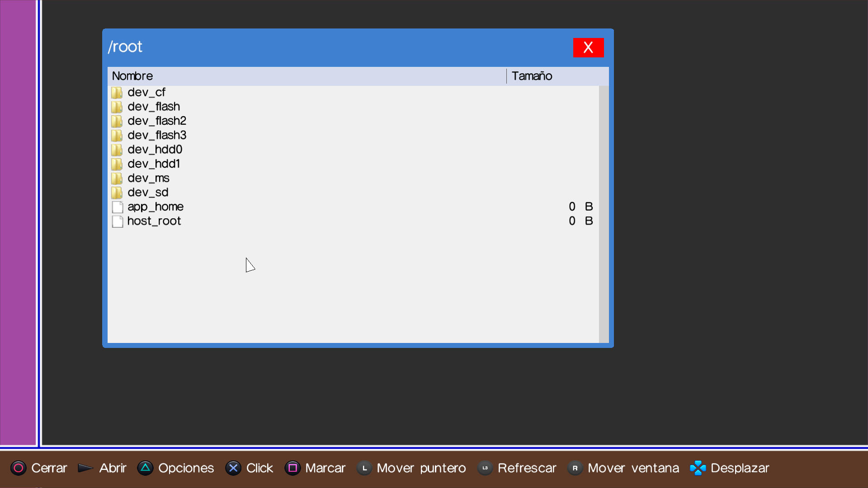Click the triangle Opciones button icon
Screen dimensions: 868x488
click(145, 468)
